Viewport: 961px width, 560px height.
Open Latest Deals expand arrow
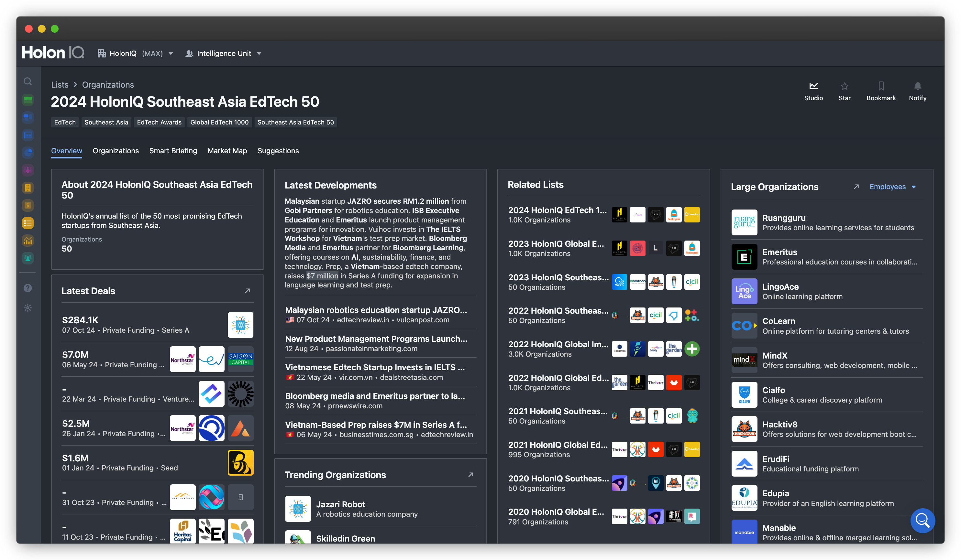(247, 291)
